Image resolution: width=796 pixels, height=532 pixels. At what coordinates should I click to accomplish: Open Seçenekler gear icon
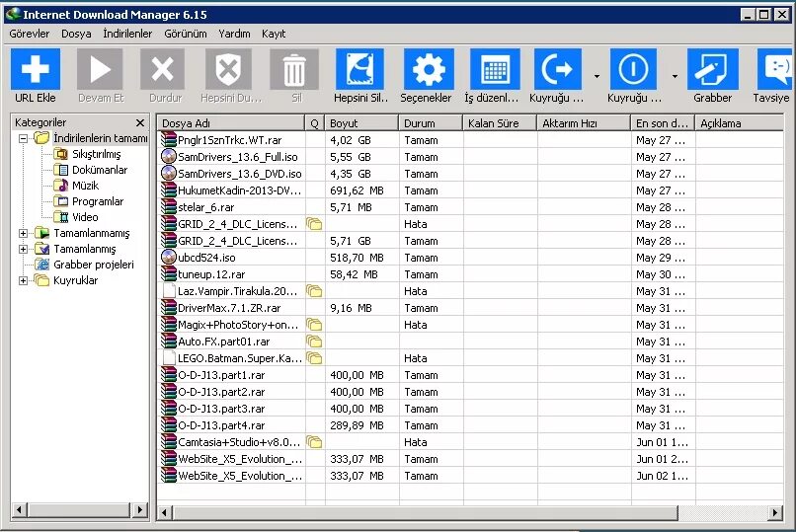429,69
